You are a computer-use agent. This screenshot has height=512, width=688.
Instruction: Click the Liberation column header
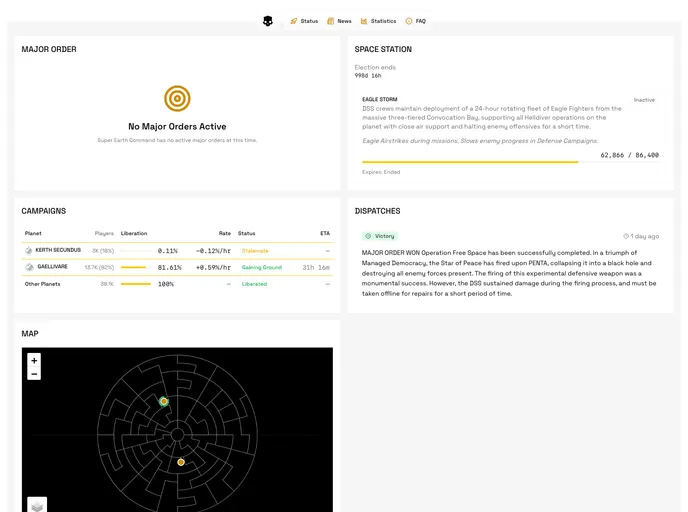(x=134, y=233)
